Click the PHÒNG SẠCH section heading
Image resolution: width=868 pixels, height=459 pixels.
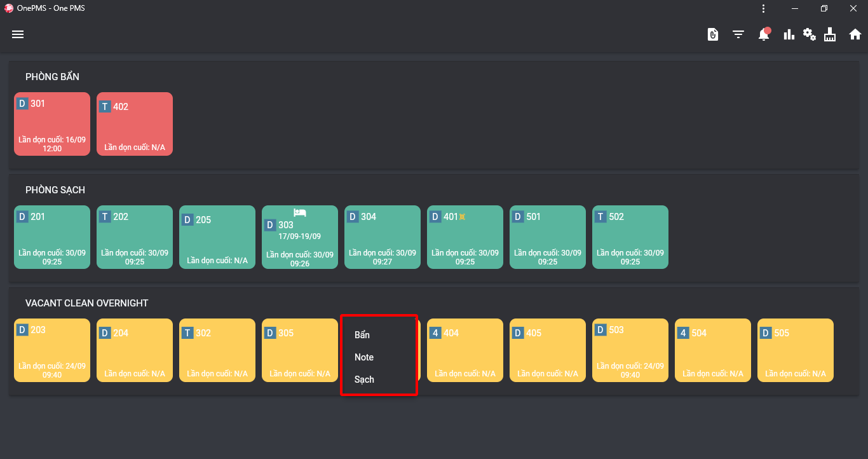(55, 190)
